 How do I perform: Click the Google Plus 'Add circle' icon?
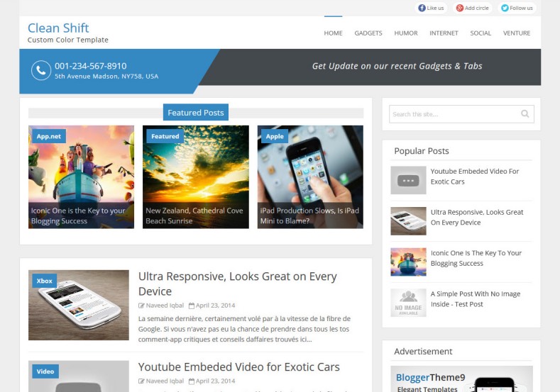(x=460, y=8)
